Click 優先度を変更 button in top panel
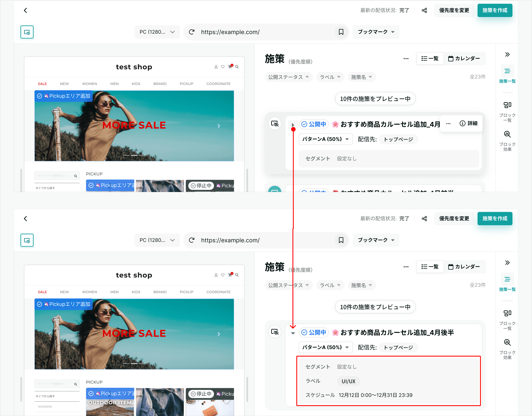Image resolution: width=532 pixels, height=416 pixels. pos(454,10)
